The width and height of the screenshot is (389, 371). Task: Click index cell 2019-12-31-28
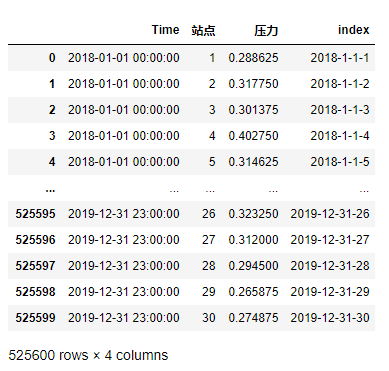[x=330, y=266]
